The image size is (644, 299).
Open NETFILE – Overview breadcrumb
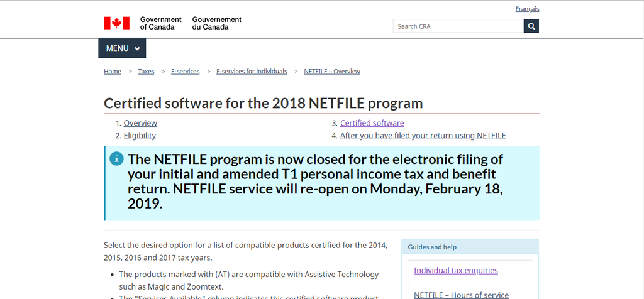(x=332, y=72)
